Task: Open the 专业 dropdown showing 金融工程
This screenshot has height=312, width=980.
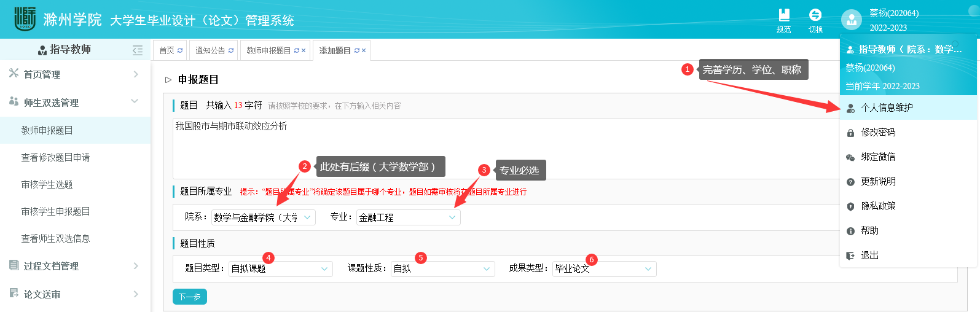Action: pyautogui.click(x=408, y=217)
